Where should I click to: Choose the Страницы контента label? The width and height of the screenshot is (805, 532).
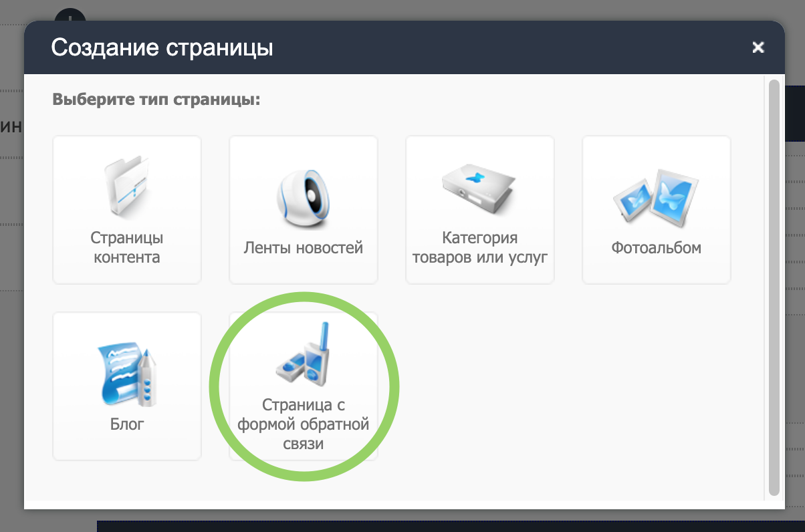(x=127, y=247)
